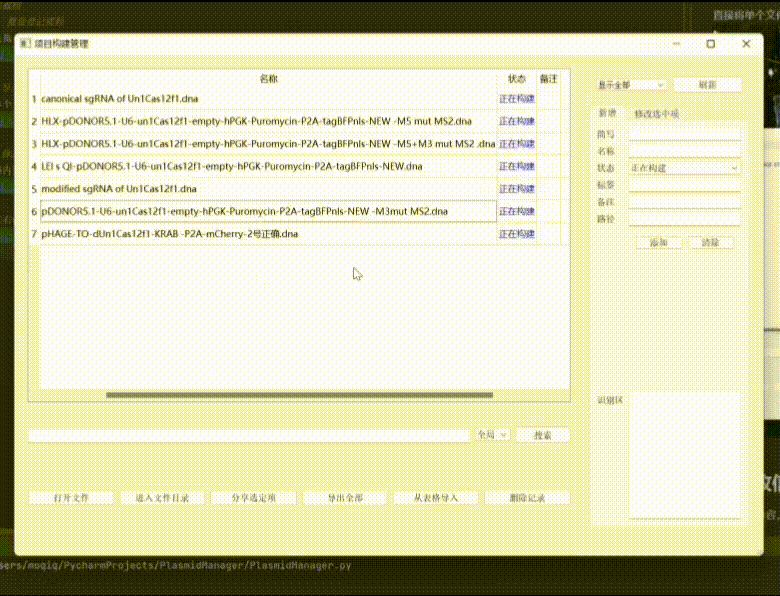Click the 备注 column header

click(549, 79)
